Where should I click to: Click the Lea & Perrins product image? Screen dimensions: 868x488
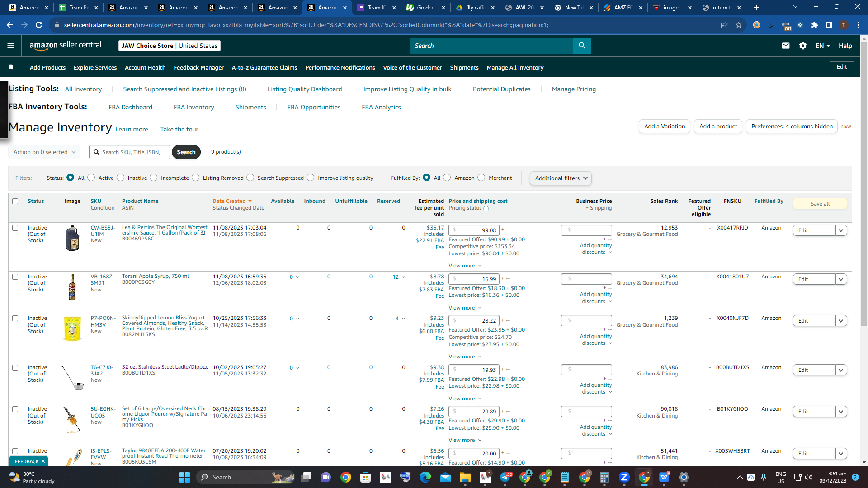point(72,238)
